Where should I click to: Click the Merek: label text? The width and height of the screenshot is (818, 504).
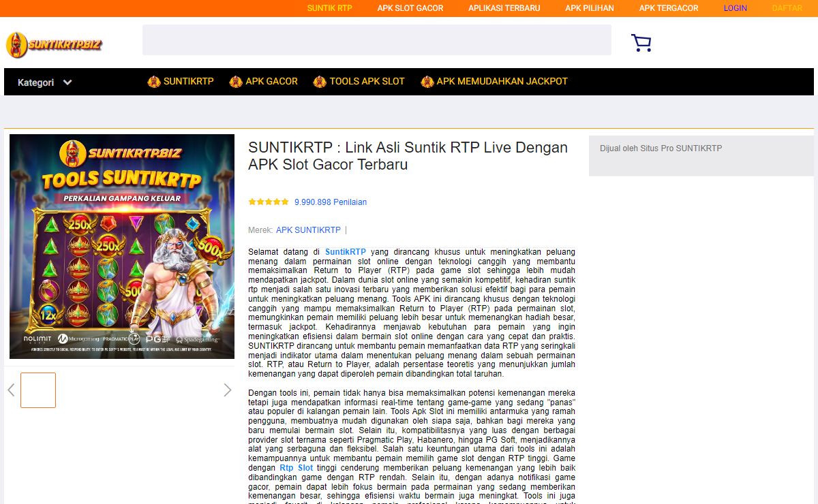pyautogui.click(x=260, y=230)
